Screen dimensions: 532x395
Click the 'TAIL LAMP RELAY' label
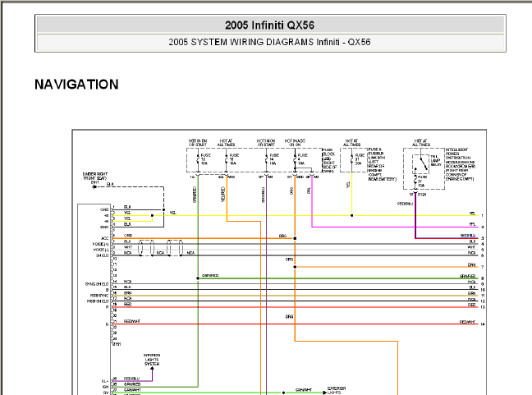435,160
